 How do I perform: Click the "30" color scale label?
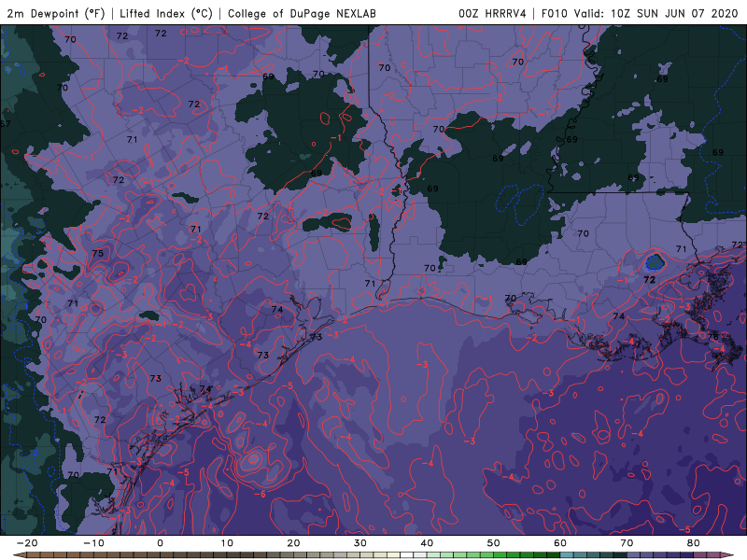360,543
